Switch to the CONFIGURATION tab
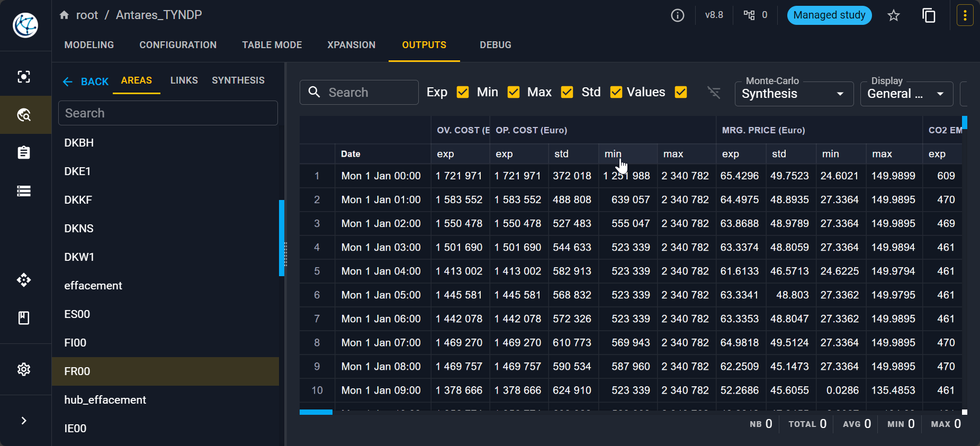The height and width of the screenshot is (446, 980). click(178, 45)
